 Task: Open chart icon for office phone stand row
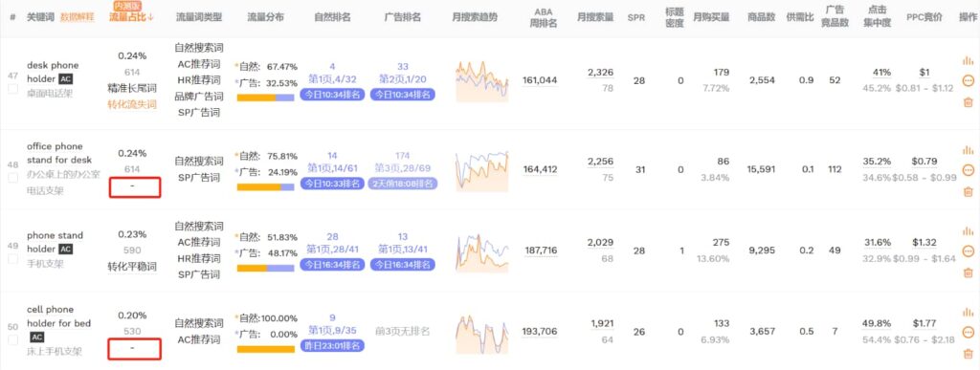(969, 150)
